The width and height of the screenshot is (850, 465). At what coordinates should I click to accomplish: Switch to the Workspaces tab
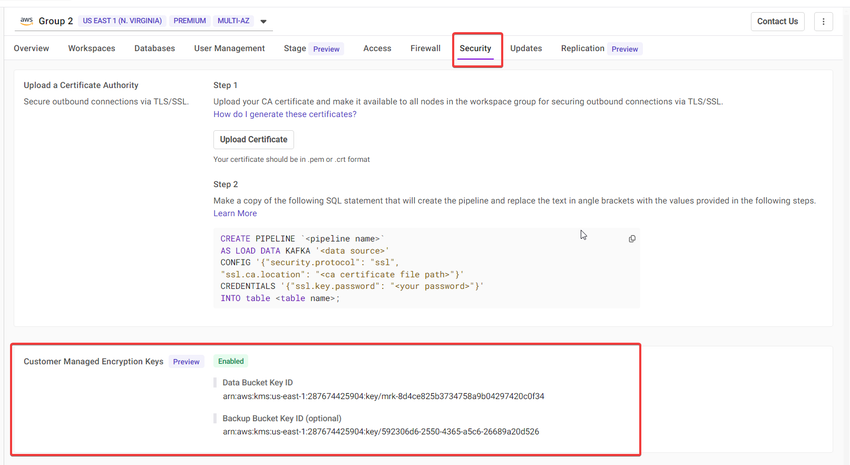tap(91, 48)
